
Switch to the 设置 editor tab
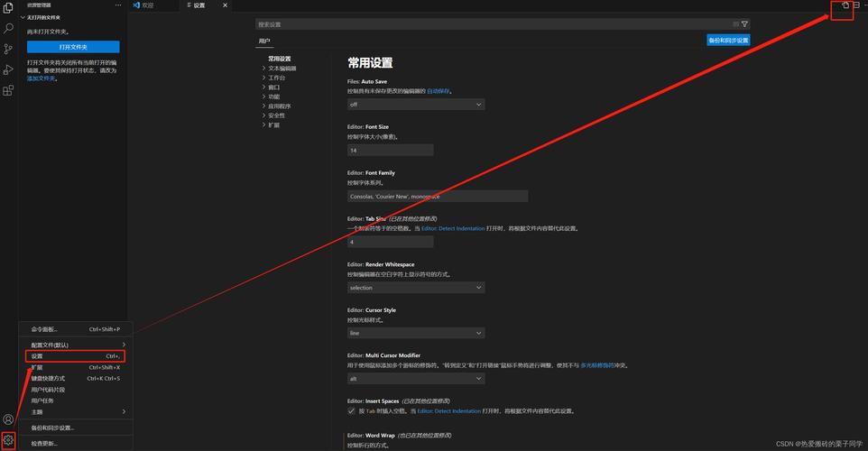pyautogui.click(x=199, y=5)
